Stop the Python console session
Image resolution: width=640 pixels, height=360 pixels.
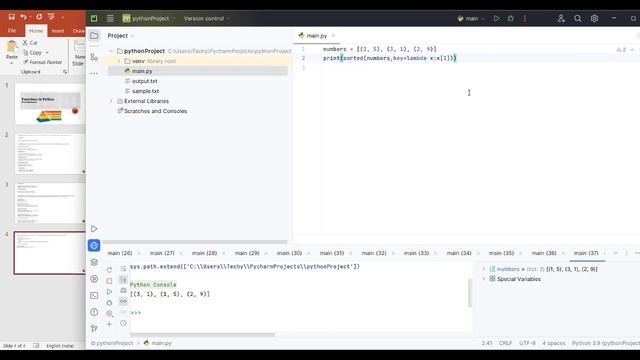[x=109, y=281]
